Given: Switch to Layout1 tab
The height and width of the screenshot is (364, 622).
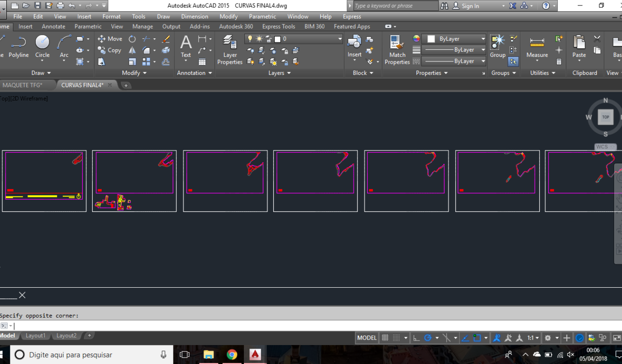Looking at the screenshot, I should coord(36,336).
